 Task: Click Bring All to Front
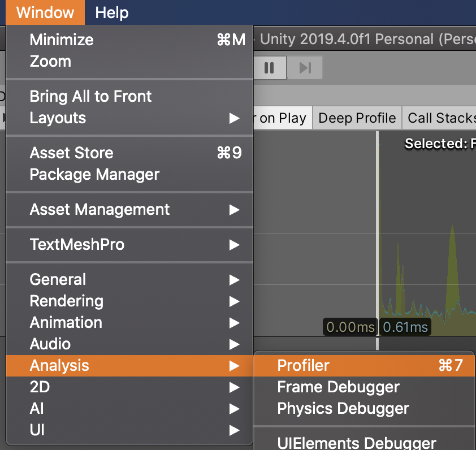[129, 96]
